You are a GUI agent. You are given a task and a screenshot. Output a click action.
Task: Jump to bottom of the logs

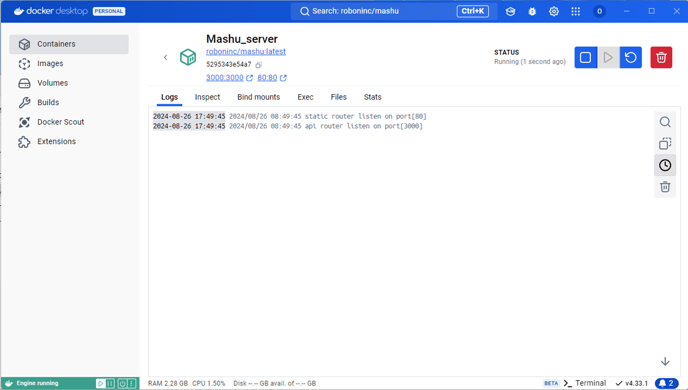[665, 361]
